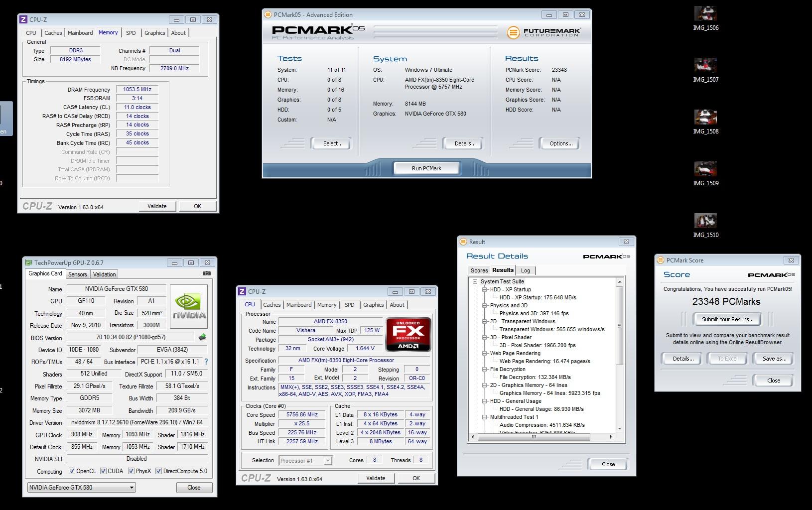Collapse the HDD - XP Startup node
This screenshot has width=812, height=510.
pyautogui.click(x=484, y=289)
